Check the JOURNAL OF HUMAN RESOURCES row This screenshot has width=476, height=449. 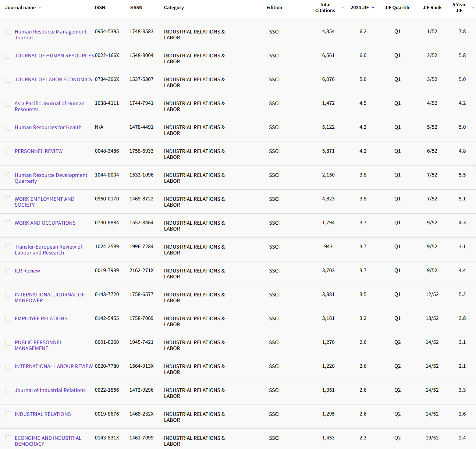click(x=8, y=56)
